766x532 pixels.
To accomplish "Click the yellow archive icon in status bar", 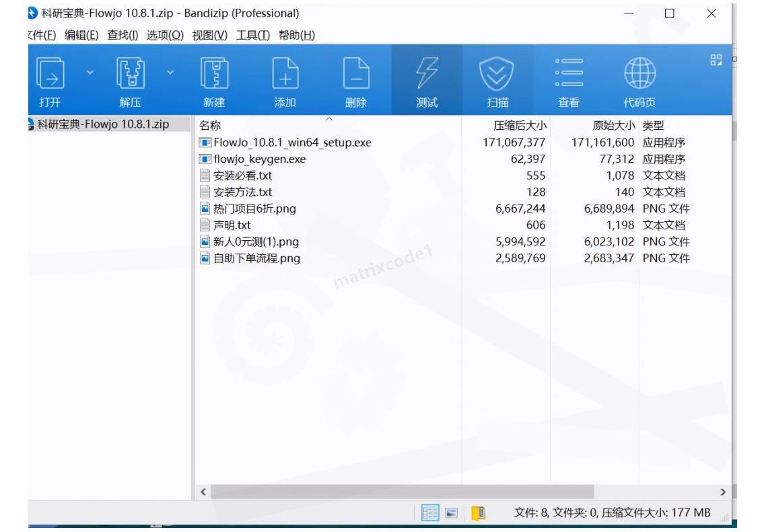I will 479,513.
